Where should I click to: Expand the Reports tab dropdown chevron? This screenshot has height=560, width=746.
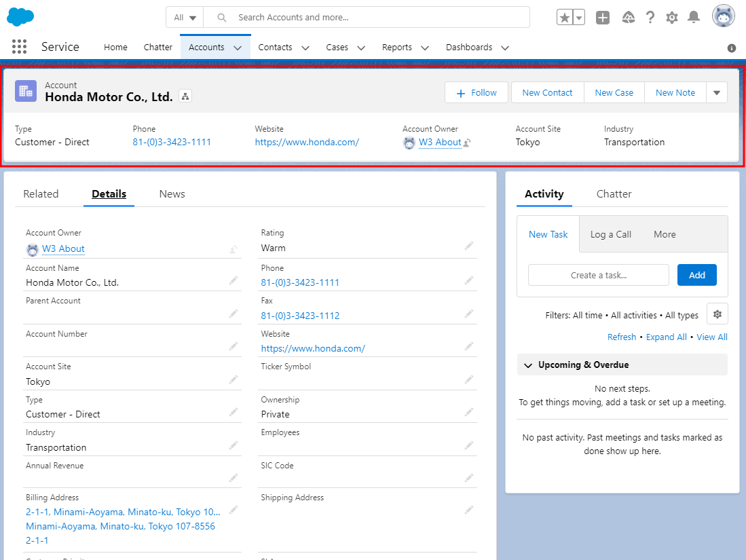pyautogui.click(x=425, y=48)
